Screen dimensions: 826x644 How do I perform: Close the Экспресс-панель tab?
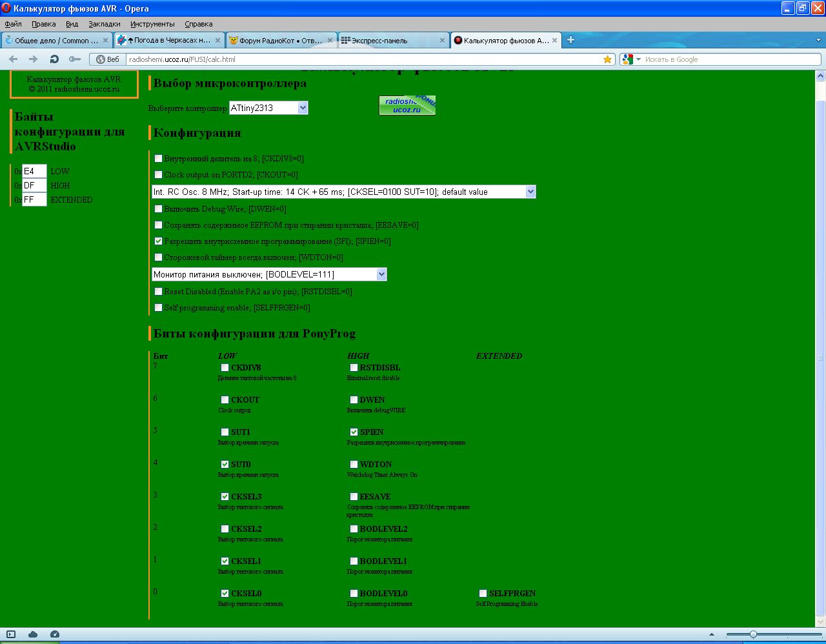(442, 40)
